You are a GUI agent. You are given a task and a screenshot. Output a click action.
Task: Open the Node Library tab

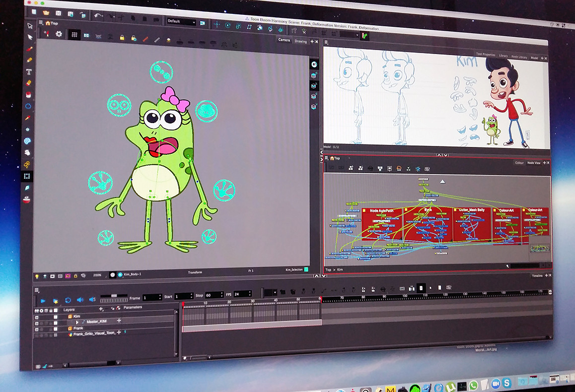519,57
